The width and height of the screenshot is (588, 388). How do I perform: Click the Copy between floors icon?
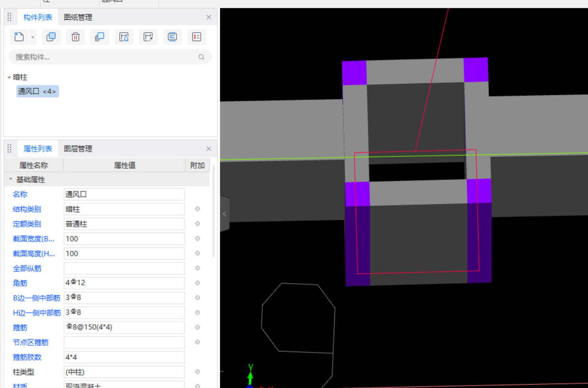(x=100, y=37)
